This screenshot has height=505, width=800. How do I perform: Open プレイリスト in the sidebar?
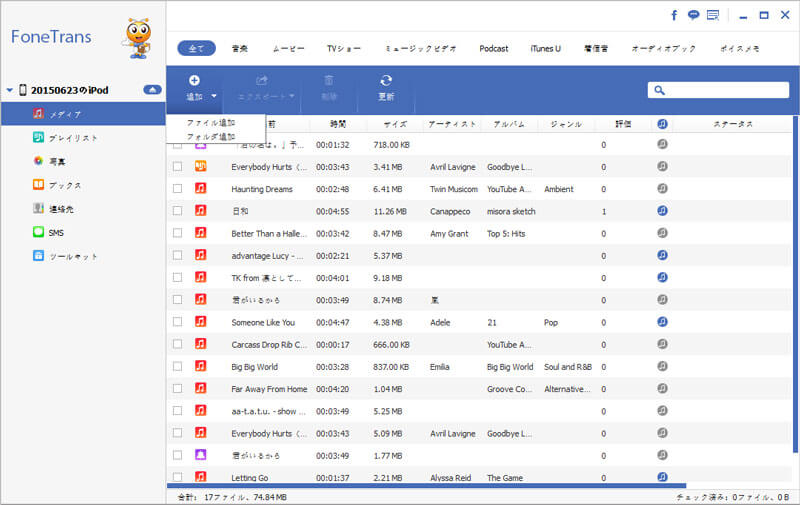pyautogui.click(x=73, y=138)
